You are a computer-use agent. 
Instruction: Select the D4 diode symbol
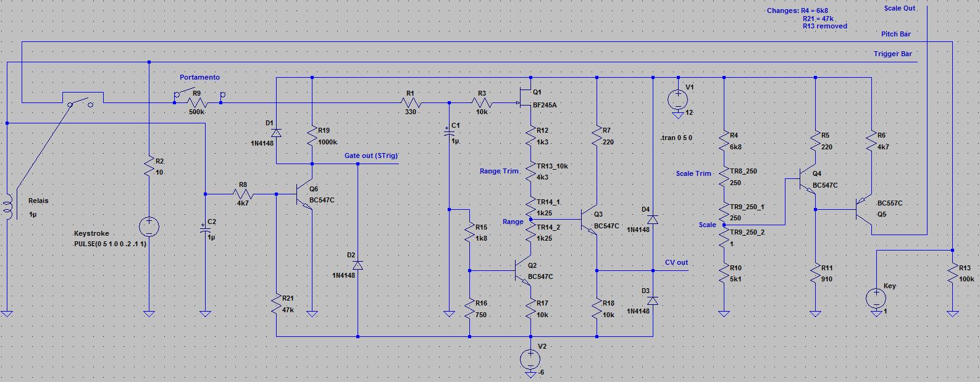(653, 218)
